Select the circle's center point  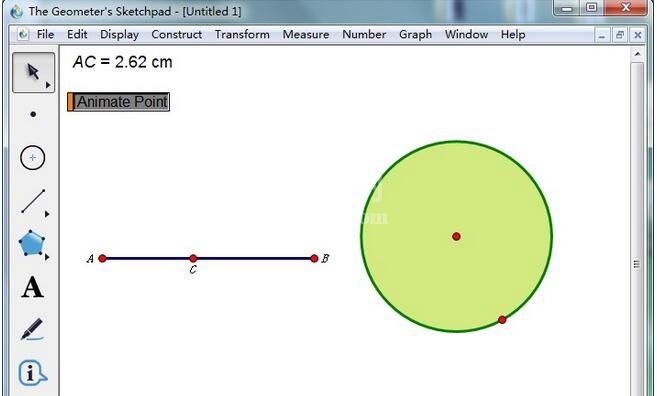click(456, 236)
